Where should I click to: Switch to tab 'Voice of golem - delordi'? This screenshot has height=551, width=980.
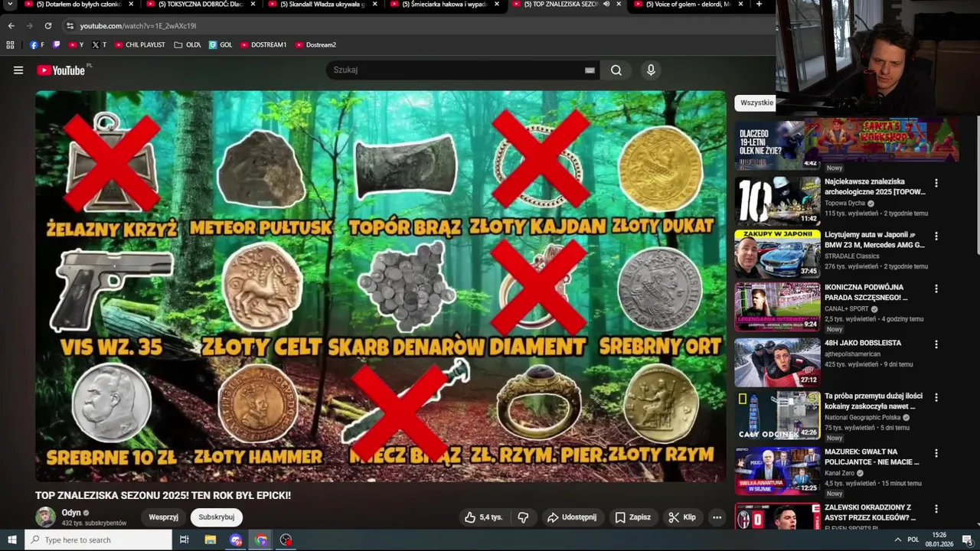[689, 5]
